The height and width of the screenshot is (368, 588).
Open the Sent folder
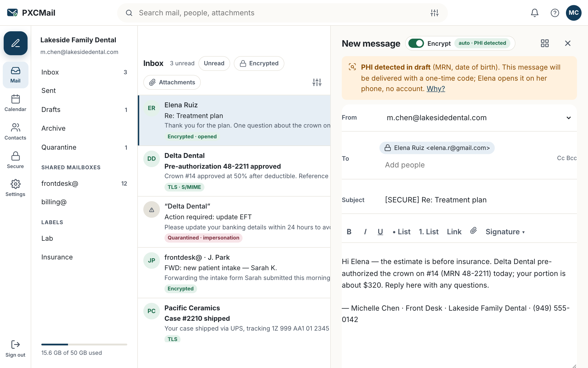(x=84, y=90)
